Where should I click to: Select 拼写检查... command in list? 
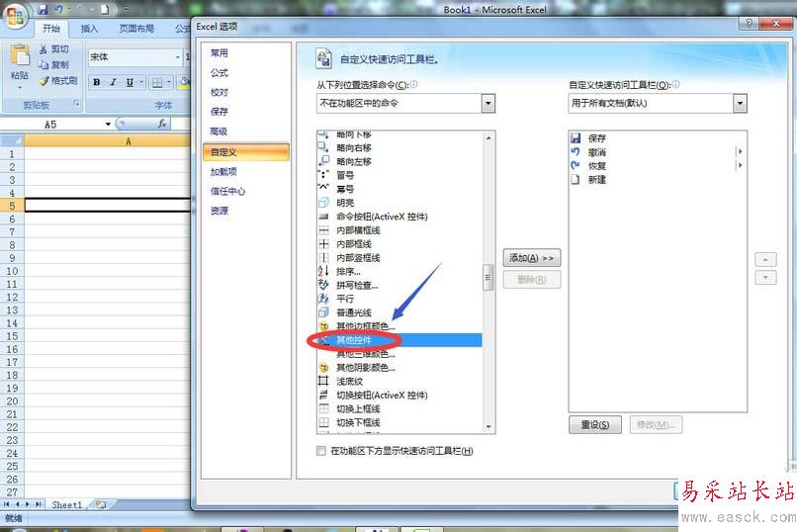click(399, 285)
